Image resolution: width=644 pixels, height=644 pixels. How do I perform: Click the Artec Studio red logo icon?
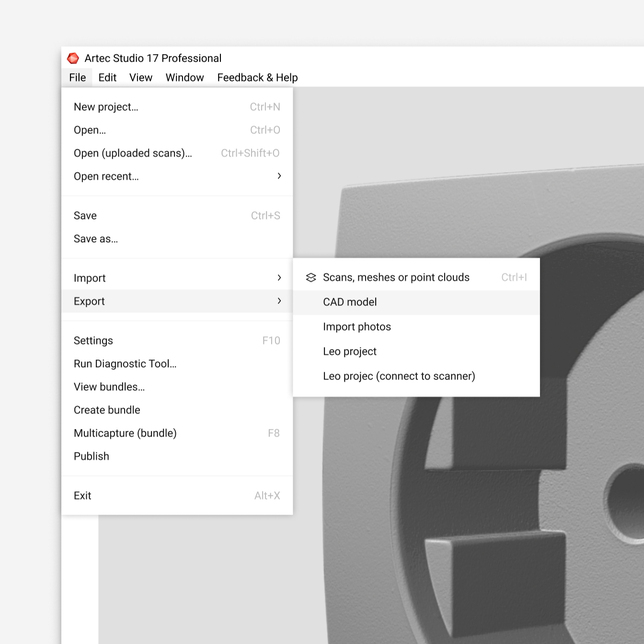(73, 58)
